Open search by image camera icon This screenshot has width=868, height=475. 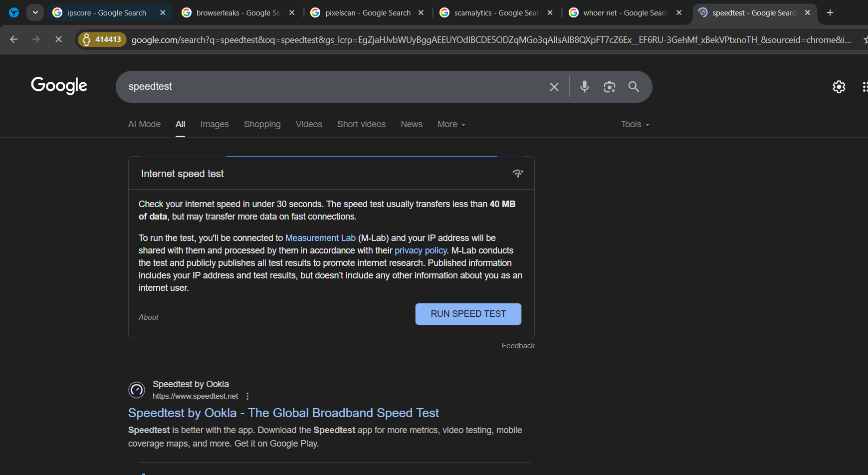(609, 87)
